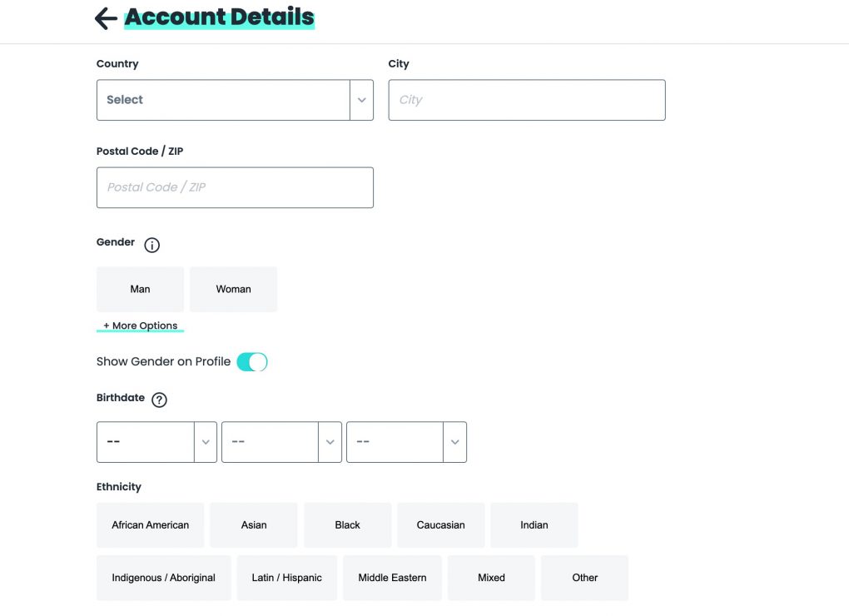849x616 pixels.
Task: Select Man as gender
Action: point(140,289)
